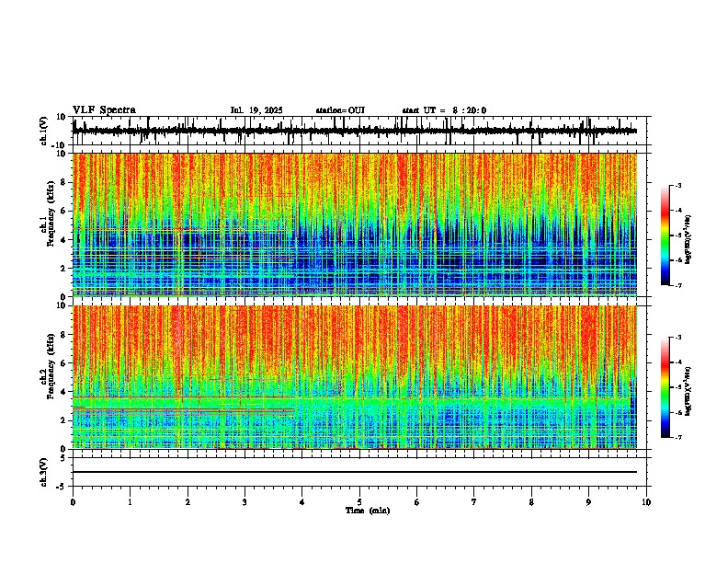Click the "ch.1 Frequency (kHz)" axis label

click(x=48, y=213)
